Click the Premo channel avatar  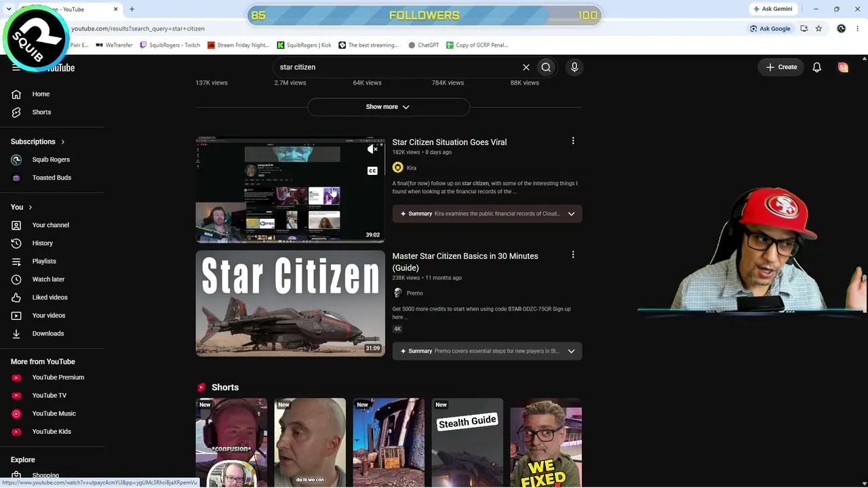pos(398,293)
